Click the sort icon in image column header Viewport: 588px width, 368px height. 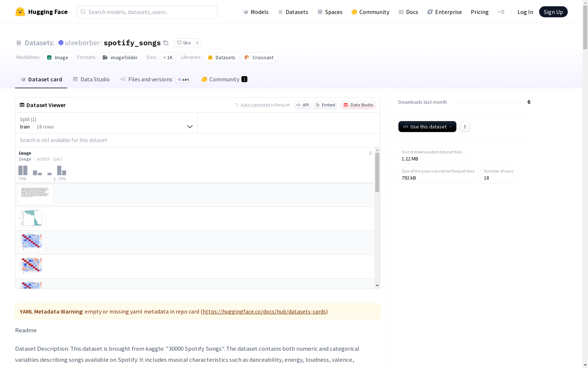point(370,153)
